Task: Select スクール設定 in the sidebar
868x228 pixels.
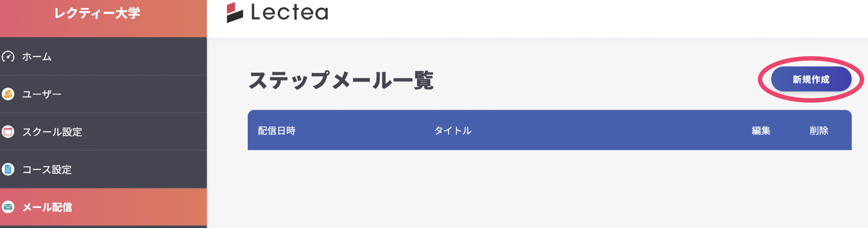Action: coord(52,132)
